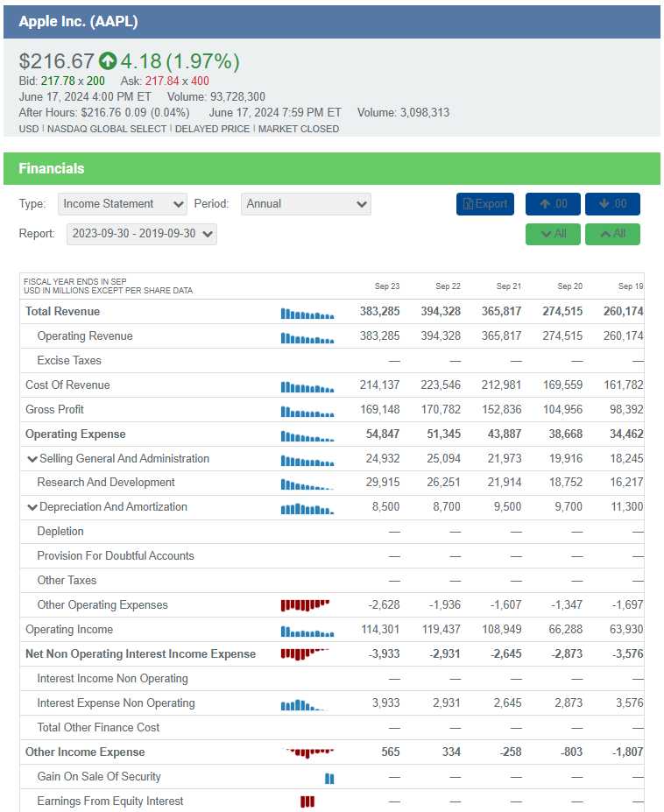Click the red Other Operating Expenses sparkline
This screenshot has width=664, height=812.
pos(305,605)
